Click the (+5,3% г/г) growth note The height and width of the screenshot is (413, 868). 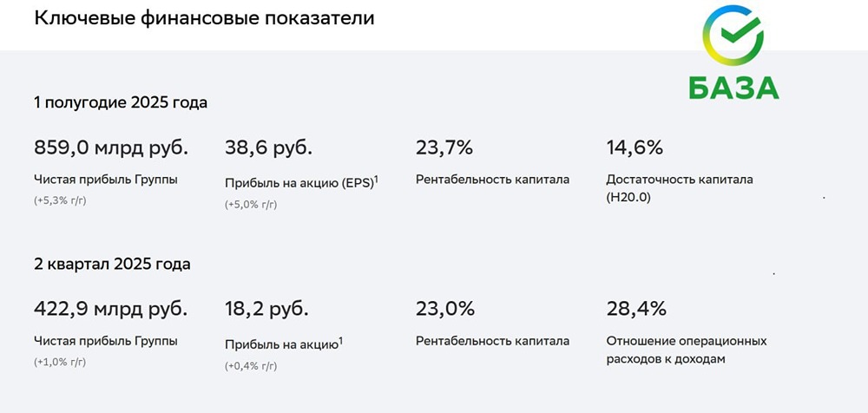coord(61,200)
